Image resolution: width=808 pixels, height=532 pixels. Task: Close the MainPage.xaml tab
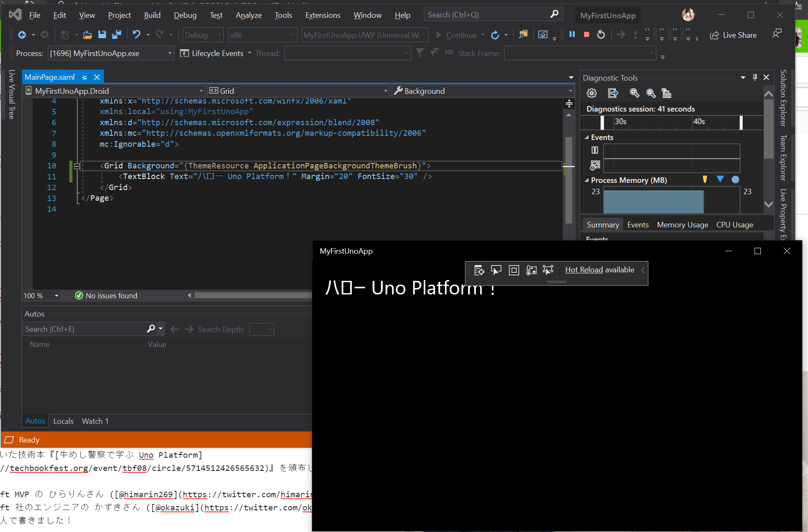(x=97, y=77)
